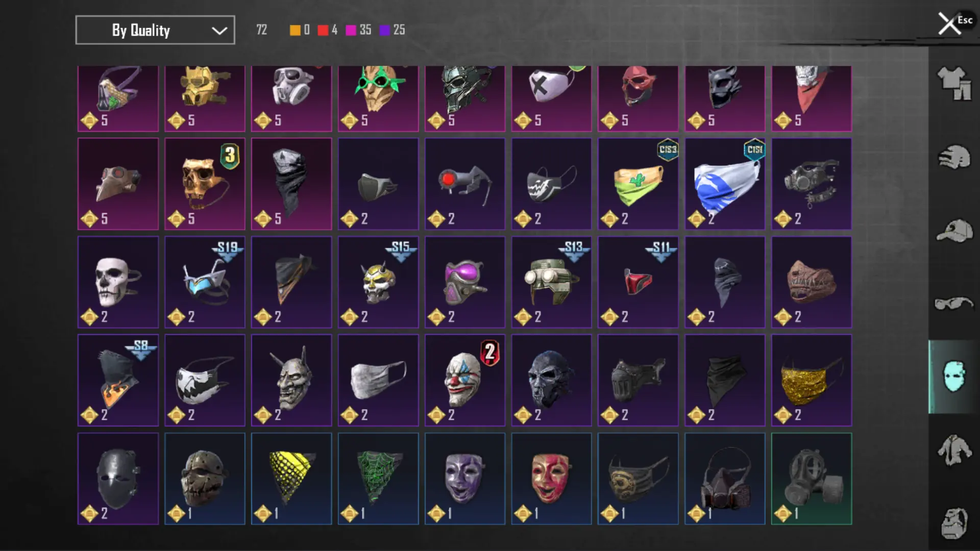Filter by the purple quality swatch showing 25

[x=384, y=30]
